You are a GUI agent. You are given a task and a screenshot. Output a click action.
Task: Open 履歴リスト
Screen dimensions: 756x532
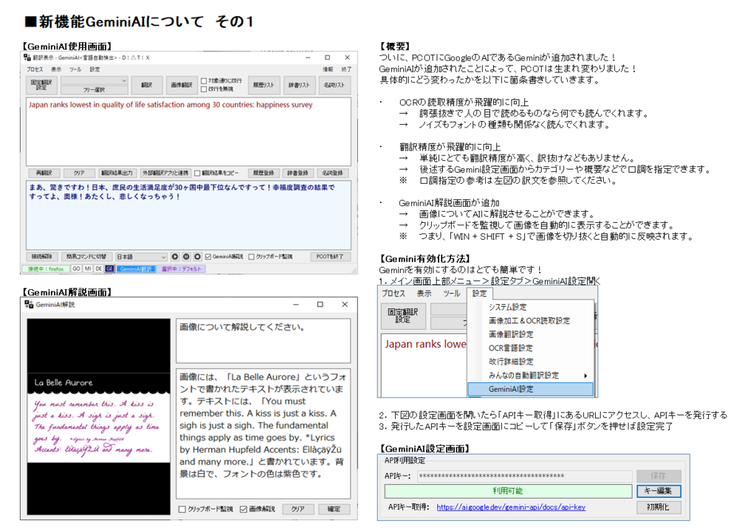(x=264, y=85)
